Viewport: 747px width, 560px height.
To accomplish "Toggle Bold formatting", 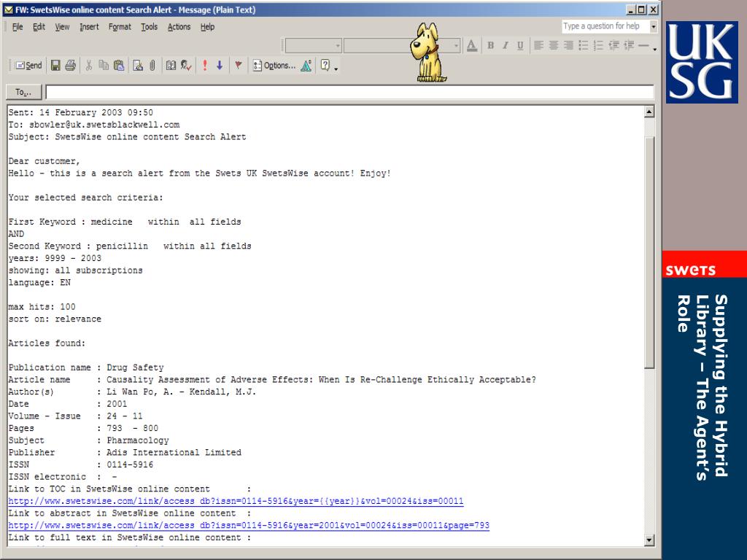I will point(490,46).
